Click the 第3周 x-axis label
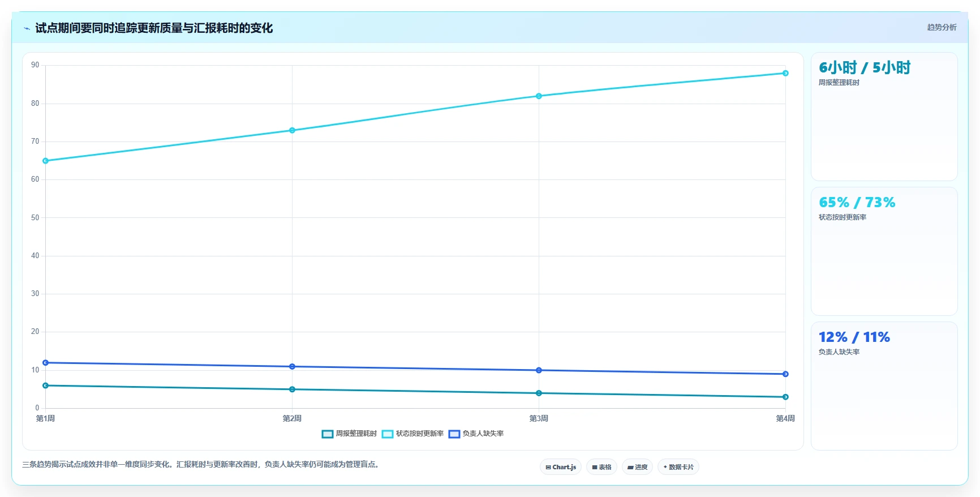The width and height of the screenshot is (980, 497). point(539,418)
